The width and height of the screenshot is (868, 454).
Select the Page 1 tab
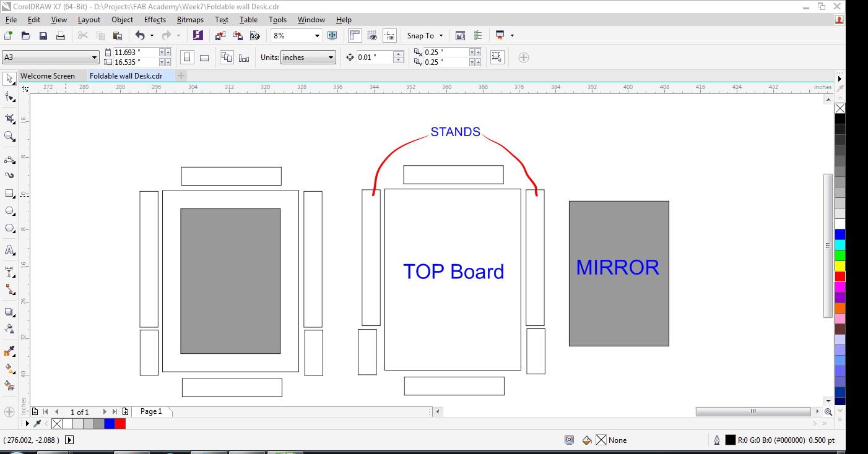click(151, 411)
